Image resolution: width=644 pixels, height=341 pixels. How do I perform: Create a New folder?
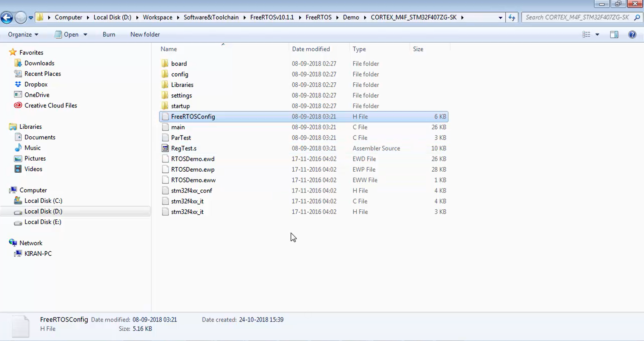tap(145, 34)
